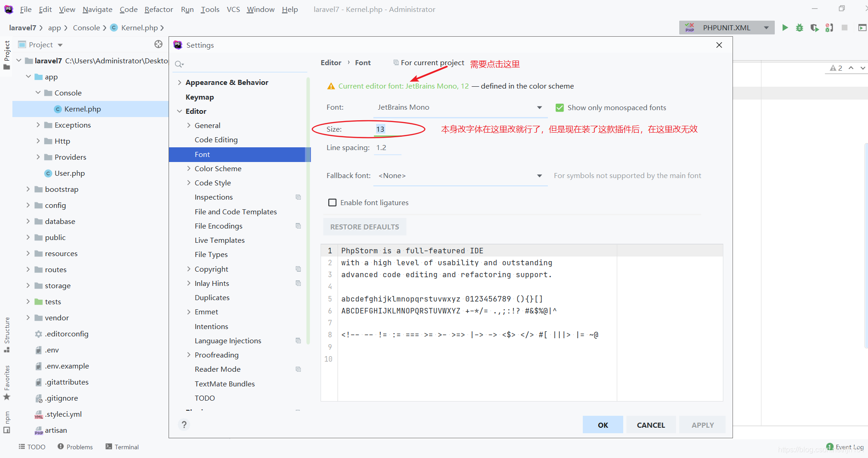Open the npm side tab

tap(7, 422)
